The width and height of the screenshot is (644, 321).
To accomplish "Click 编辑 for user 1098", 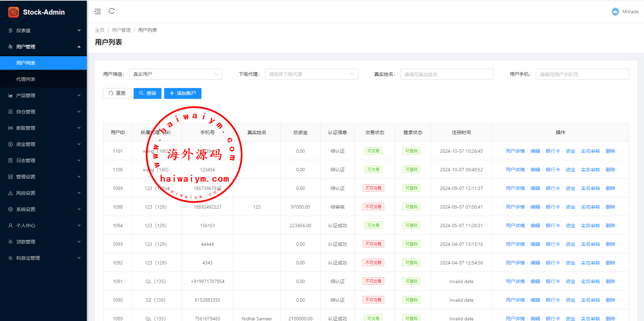I will click(x=535, y=207).
